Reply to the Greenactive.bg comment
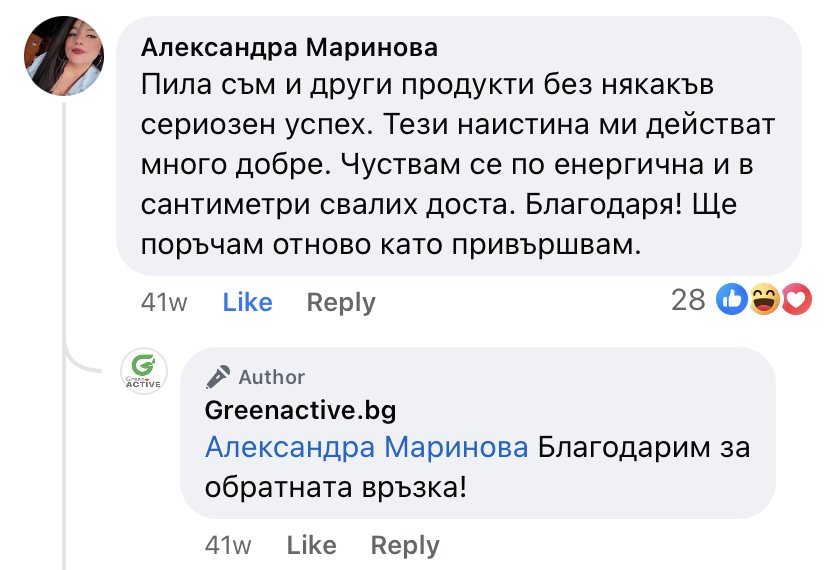The height and width of the screenshot is (570, 828). click(x=405, y=546)
